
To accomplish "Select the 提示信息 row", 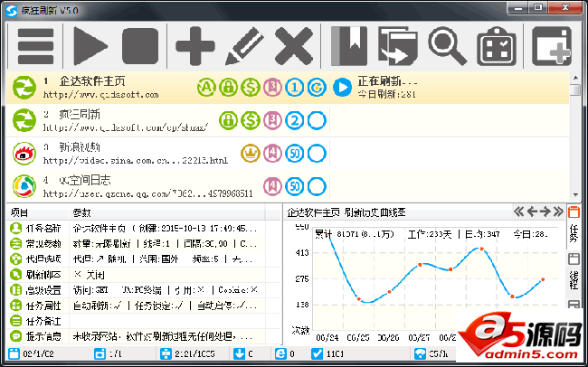I will point(144,336).
